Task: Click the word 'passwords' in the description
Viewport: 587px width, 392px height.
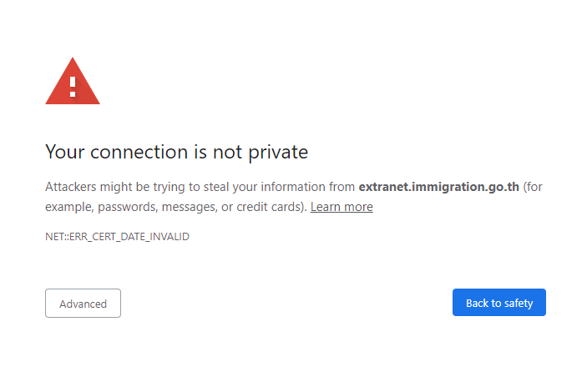Action: pos(129,207)
